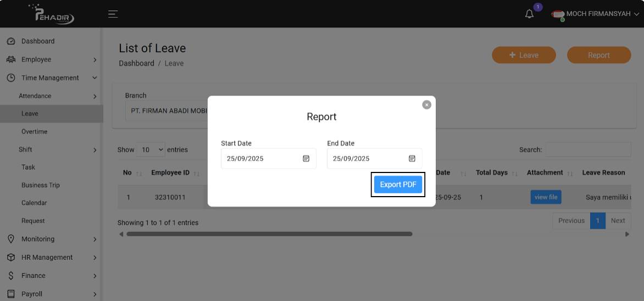Click the Export PDF button
Screen dimensions: 644x301
pyautogui.click(x=398, y=185)
